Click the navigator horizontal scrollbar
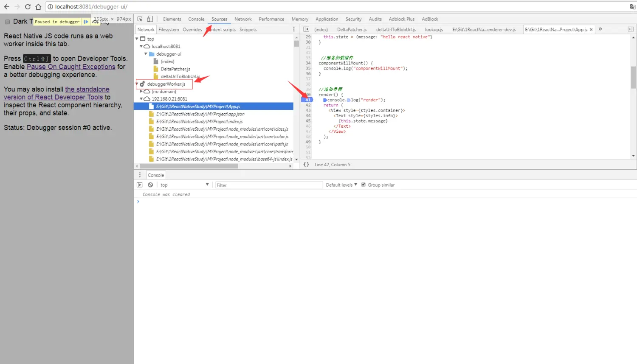637x364 pixels. click(189, 166)
